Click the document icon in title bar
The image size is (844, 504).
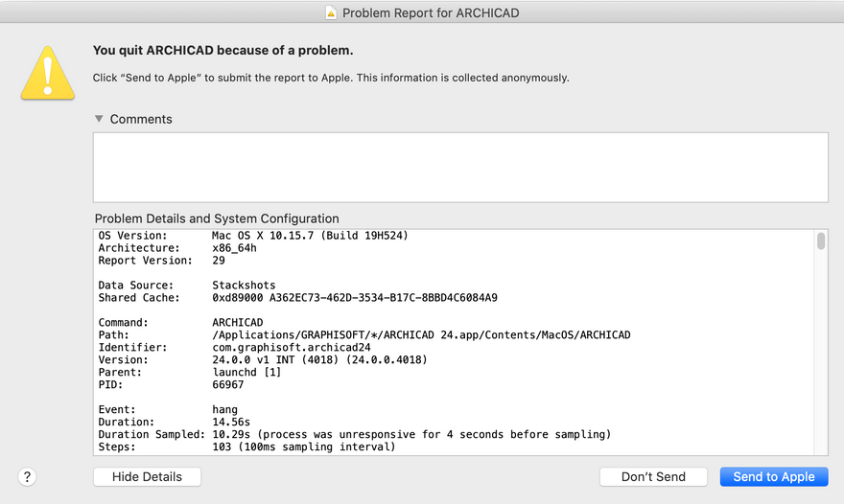331,12
